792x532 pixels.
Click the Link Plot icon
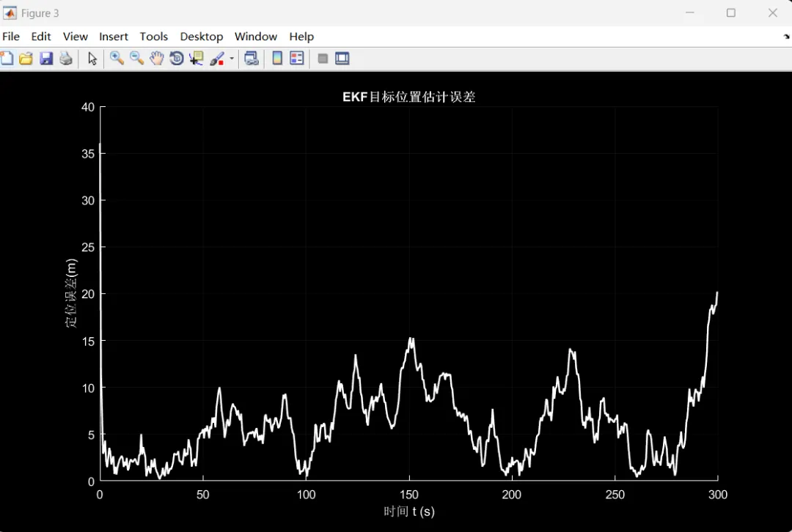252,59
